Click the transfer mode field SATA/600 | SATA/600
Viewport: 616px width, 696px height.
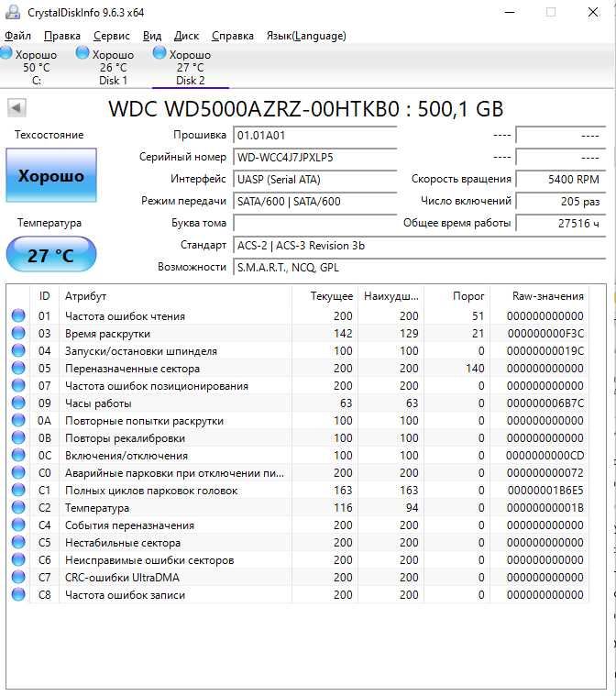click(x=314, y=201)
